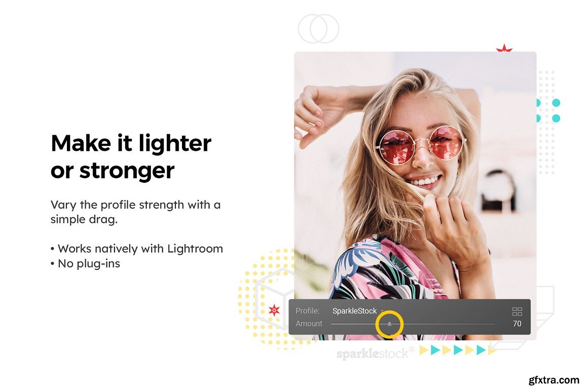Click the upper-right teal dot beside the photo
The height and width of the screenshot is (392, 588).
(556, 103)
